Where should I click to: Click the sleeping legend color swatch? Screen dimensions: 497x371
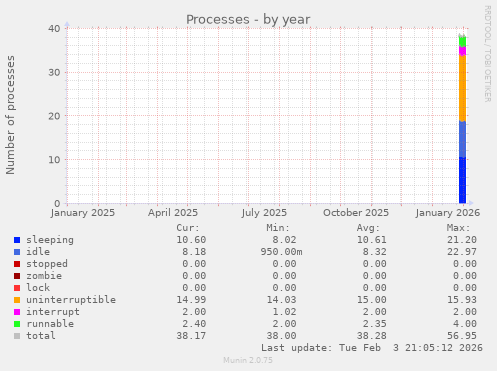[17, 240]
